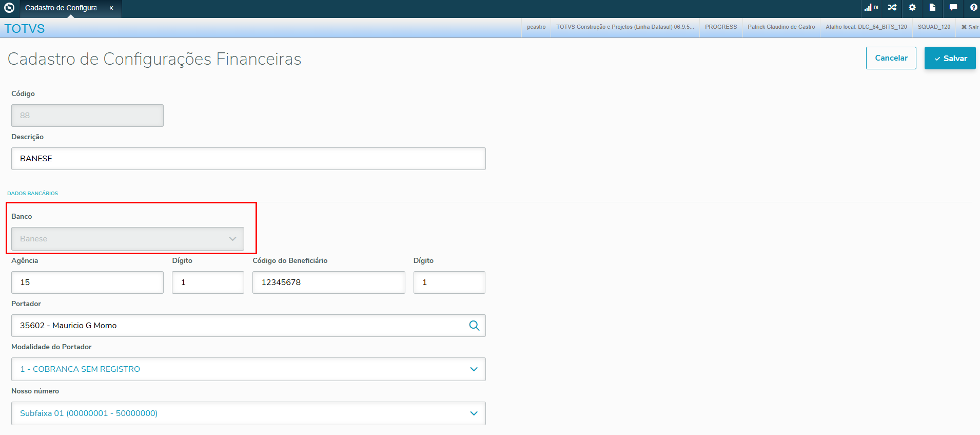Click the Portador lookup field
Screen dimensions: 980x435
pyautogui.click(x=248, y=326)
